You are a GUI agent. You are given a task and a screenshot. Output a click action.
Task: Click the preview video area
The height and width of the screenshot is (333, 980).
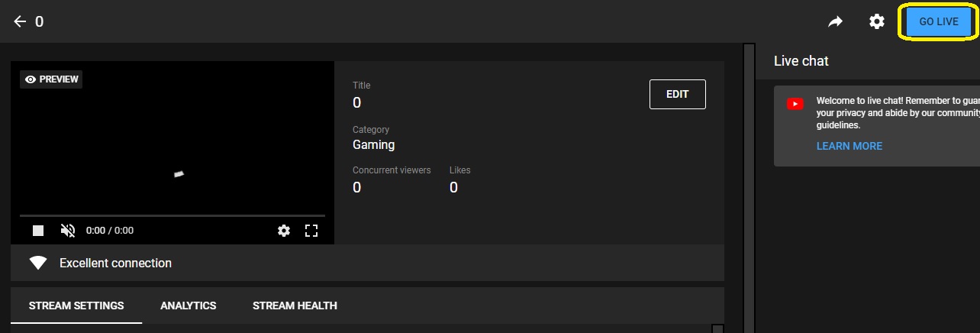pos(172,145)
